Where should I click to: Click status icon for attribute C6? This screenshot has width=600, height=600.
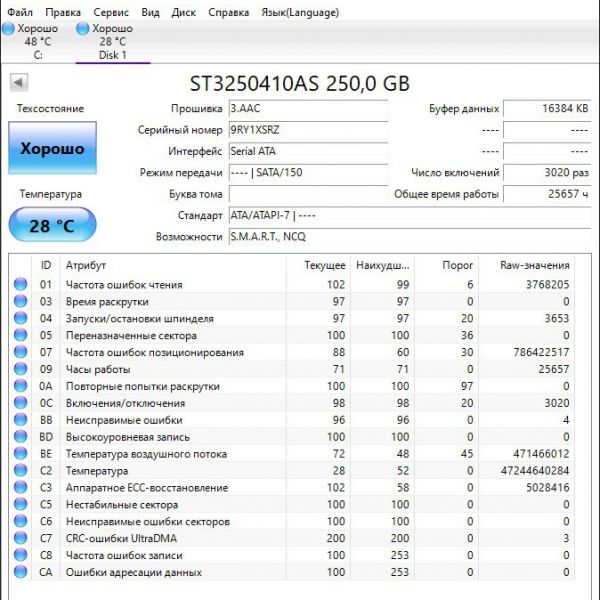(x=20, y=521)
